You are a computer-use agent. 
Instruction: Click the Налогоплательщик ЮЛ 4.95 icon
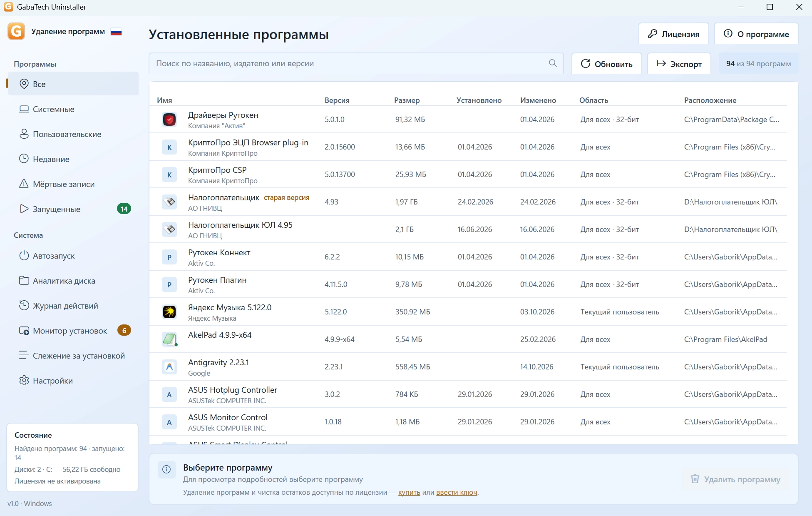[169, 229]
